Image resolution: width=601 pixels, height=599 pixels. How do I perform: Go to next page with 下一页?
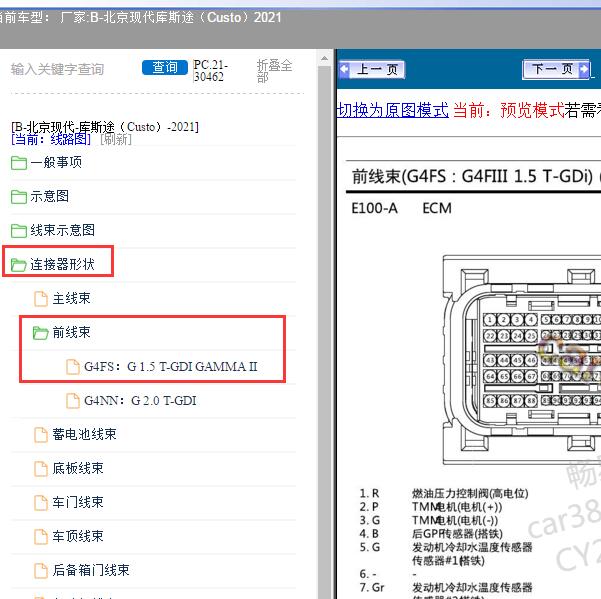tap(556, 69)
